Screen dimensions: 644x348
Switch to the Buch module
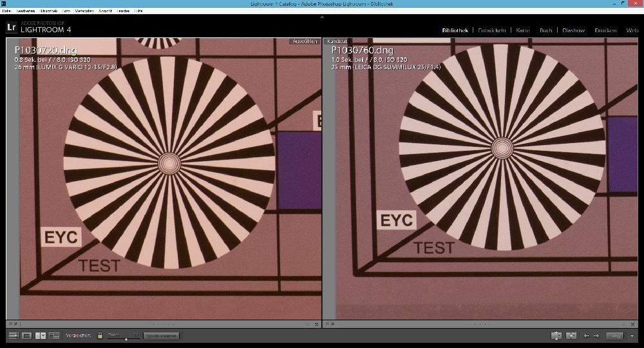tap(546, 30)
